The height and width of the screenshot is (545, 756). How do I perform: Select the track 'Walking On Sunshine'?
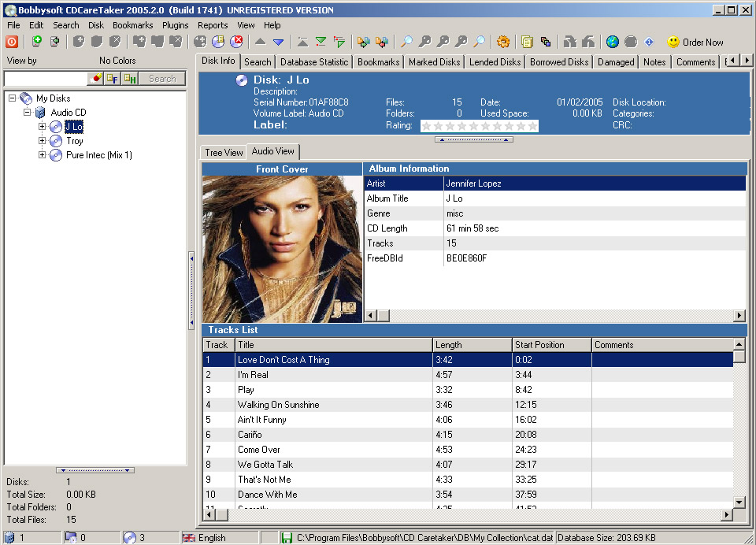pyautogui.click(x=468, y=405)
